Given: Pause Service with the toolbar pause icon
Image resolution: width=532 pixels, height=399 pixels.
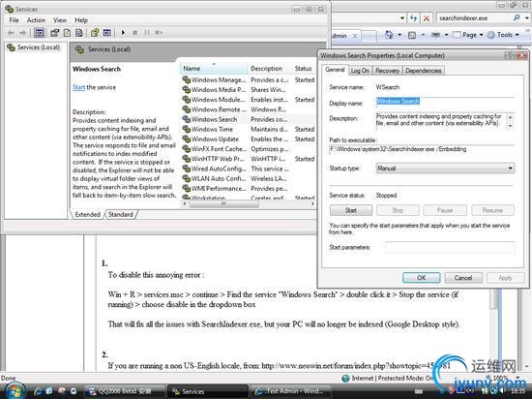Looking at the screenshot, I should [x=147, y=33].
